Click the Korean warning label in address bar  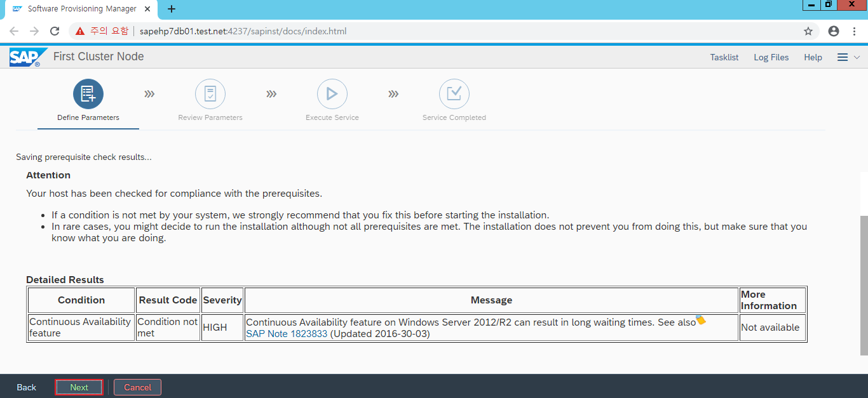[x=109, y=31]
